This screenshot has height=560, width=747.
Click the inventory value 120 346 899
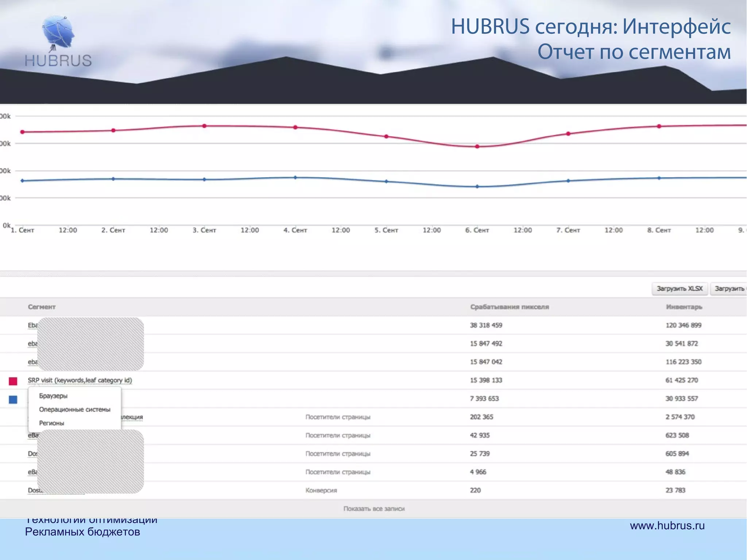click(x=684, y=325)
